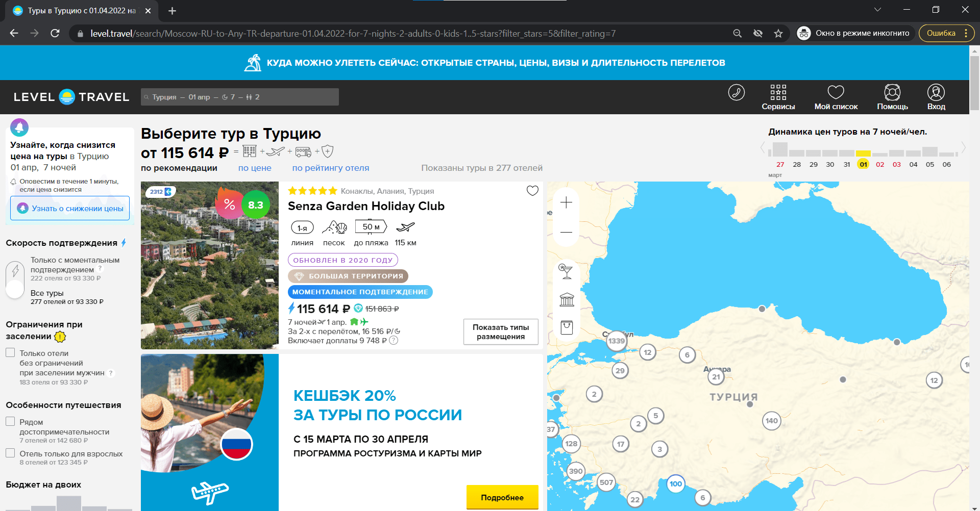Click help icon next to моментальным подтверждением
Image resolution: width=980 pixels, height=511 pixels.
[x=100, y=268]
